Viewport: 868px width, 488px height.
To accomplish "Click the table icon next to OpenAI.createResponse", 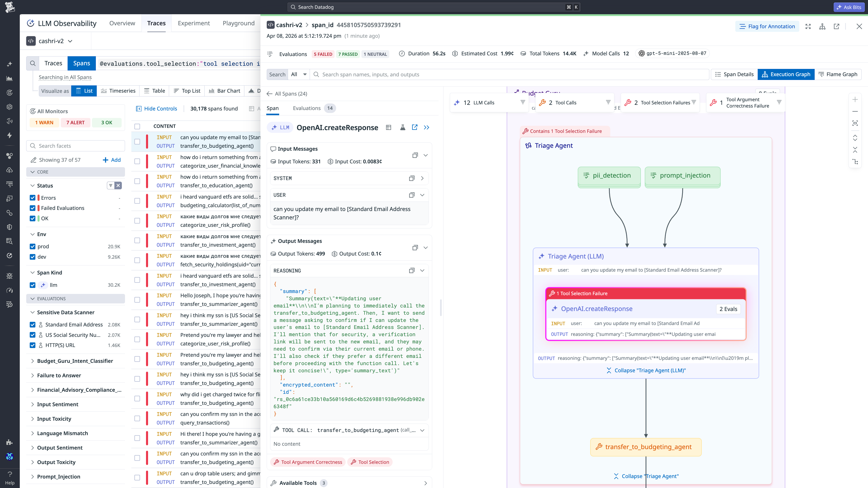I will [389, 127].
